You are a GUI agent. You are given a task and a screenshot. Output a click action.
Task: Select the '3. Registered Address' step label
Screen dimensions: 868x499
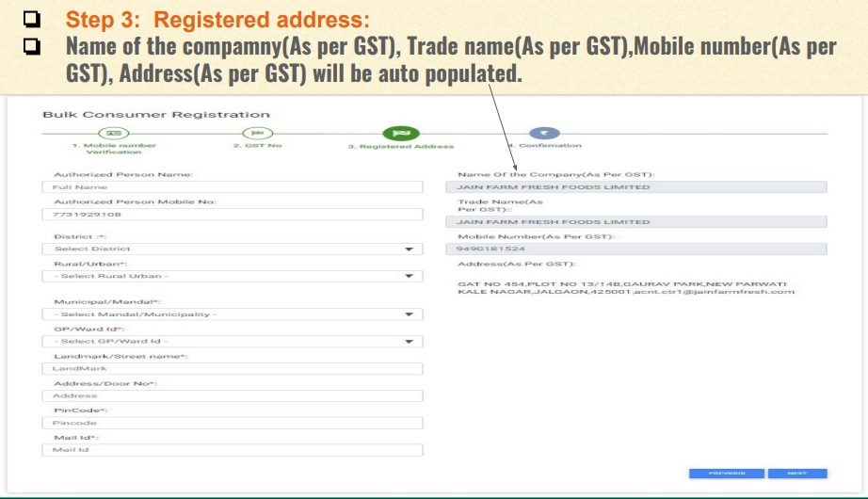point(401,146)
